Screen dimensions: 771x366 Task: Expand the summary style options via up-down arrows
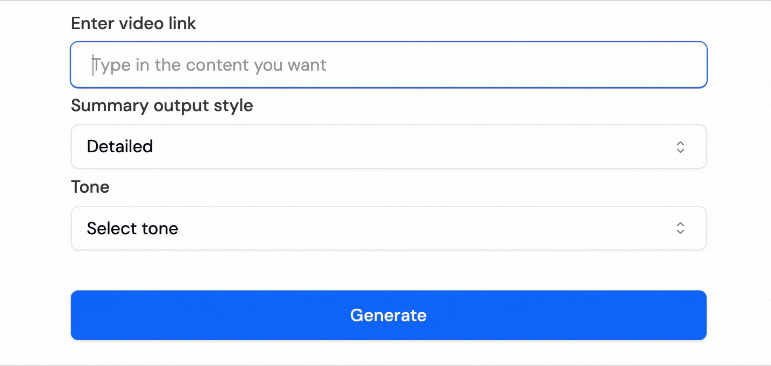pyautogui.click(x=680, y=147)
